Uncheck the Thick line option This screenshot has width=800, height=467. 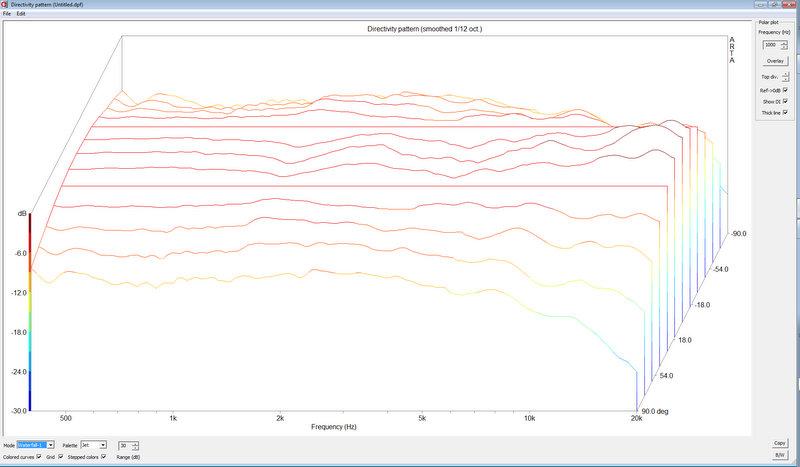pos(786,113)
